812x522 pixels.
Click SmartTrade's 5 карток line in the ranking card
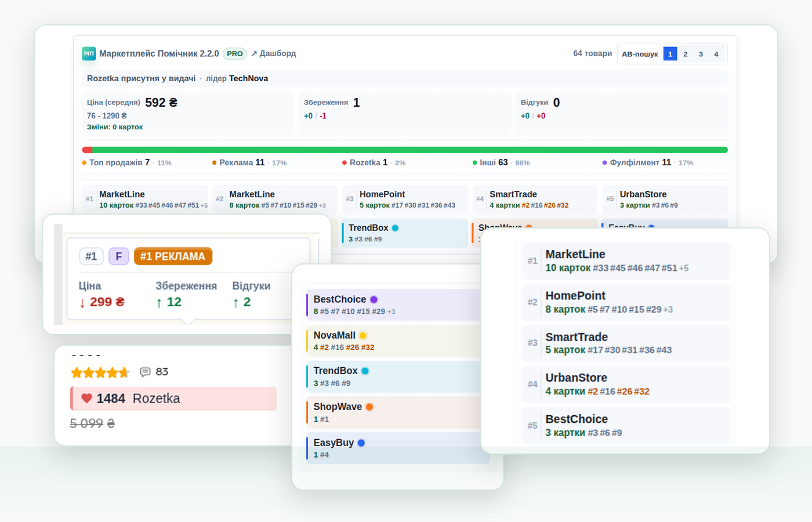(x=608, y=350)
